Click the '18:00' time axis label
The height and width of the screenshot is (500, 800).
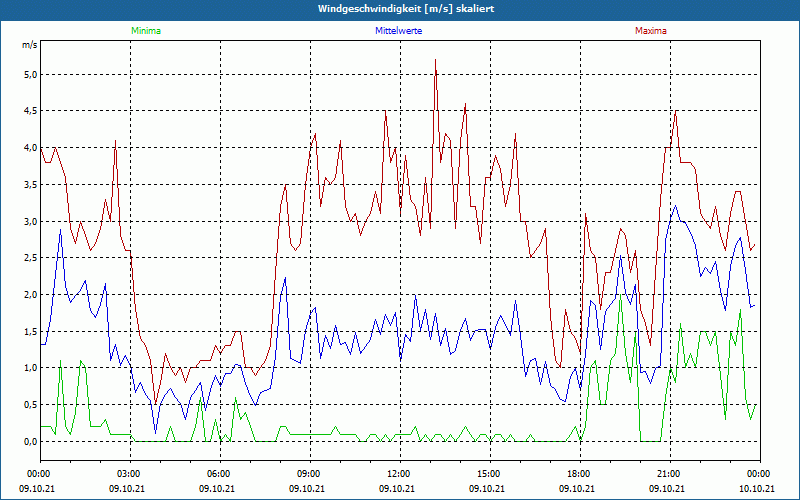(x=580, y=474)
